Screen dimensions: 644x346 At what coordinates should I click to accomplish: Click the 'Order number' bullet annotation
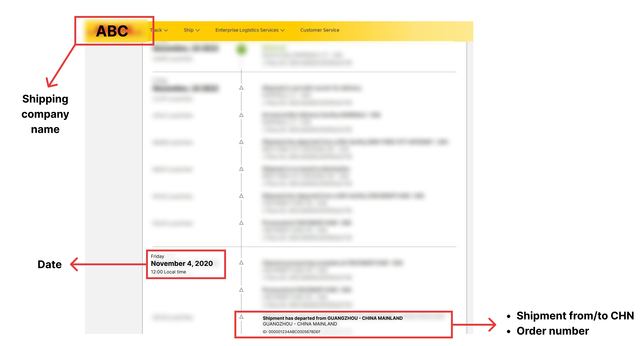coord(552,331)
